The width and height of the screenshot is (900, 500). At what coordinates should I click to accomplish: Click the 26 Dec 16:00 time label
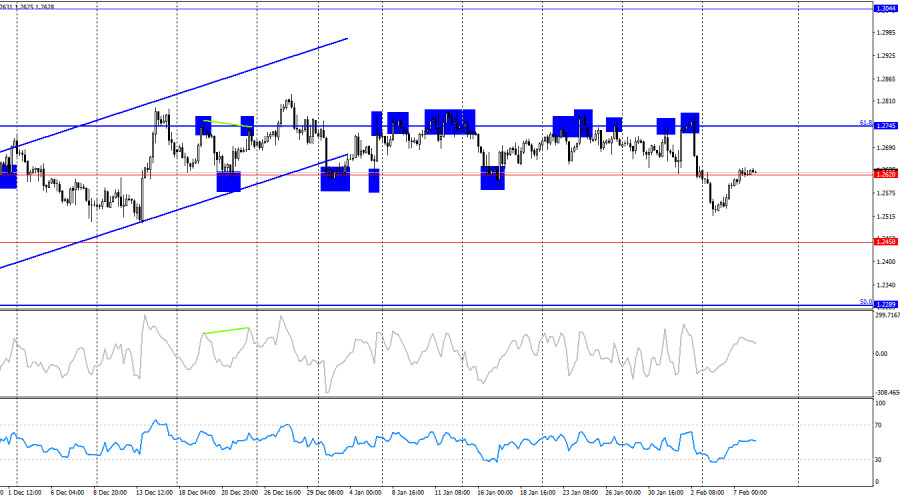point(282,493)
